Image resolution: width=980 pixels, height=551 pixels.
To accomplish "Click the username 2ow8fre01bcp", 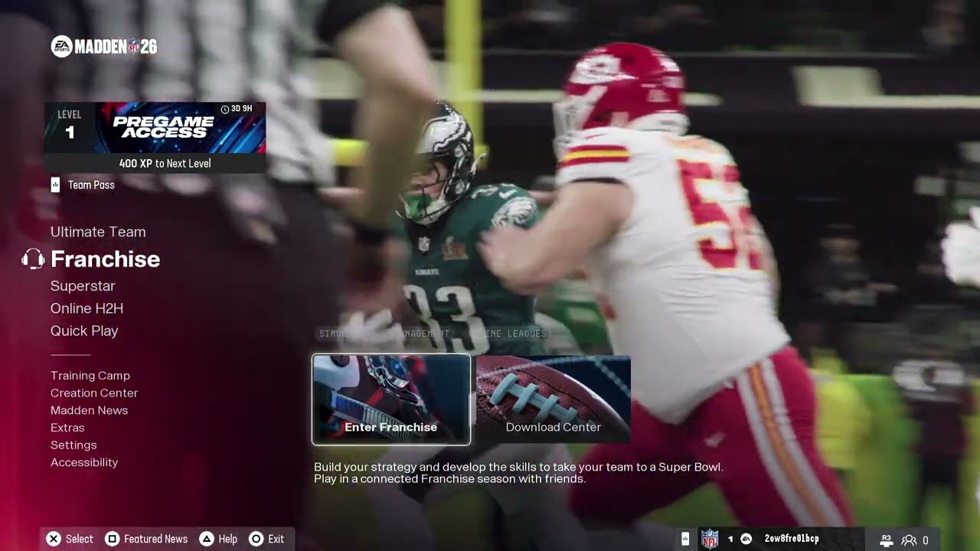I will click(x=792, y=539).
